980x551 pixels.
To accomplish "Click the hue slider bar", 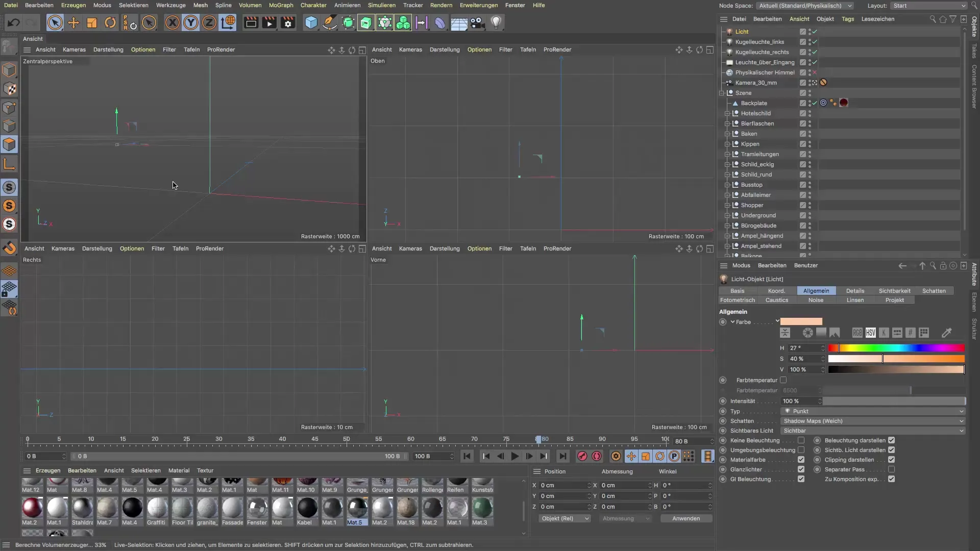I will (x=896, y=348).
